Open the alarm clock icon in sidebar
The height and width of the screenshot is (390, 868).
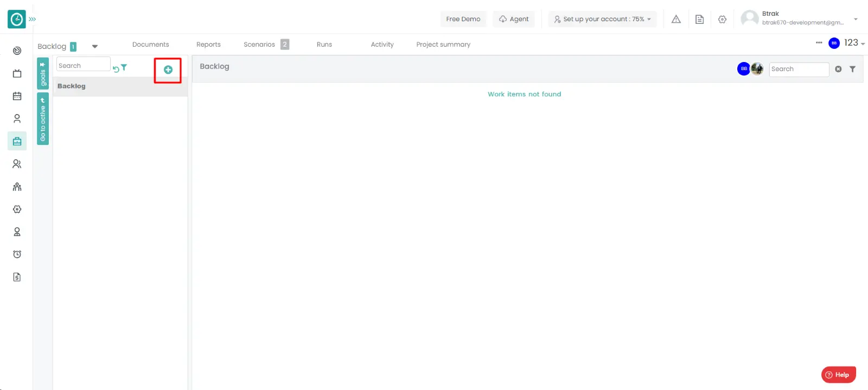tap(17, 254)
